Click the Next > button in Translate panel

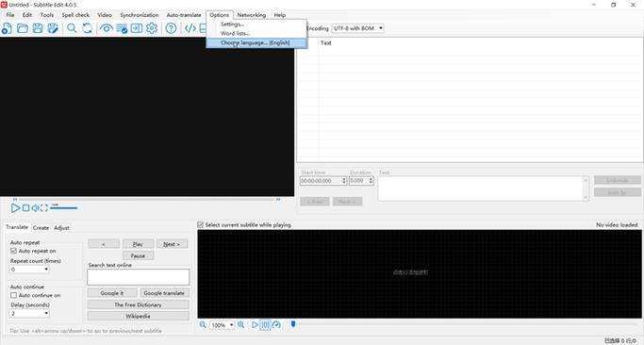coord(172,244)
